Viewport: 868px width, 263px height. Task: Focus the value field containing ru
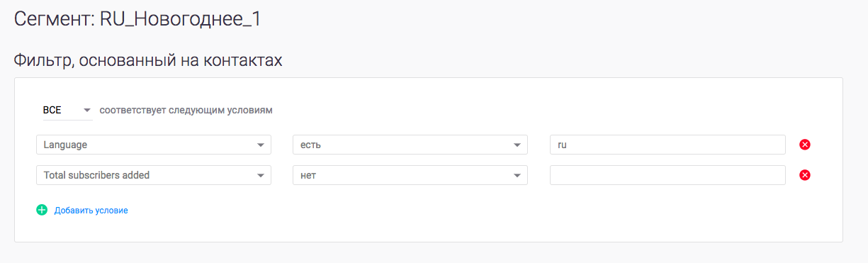pyautogui.click(x=667, y=145)
